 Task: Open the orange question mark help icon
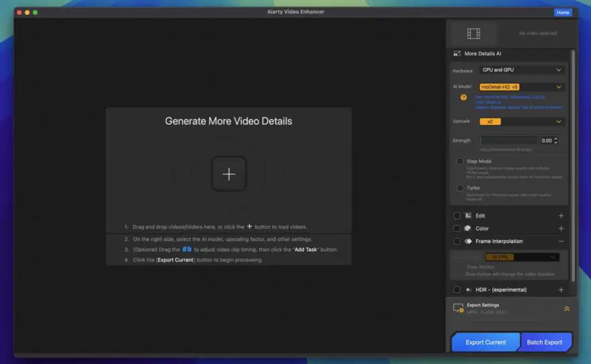(463, 97)
